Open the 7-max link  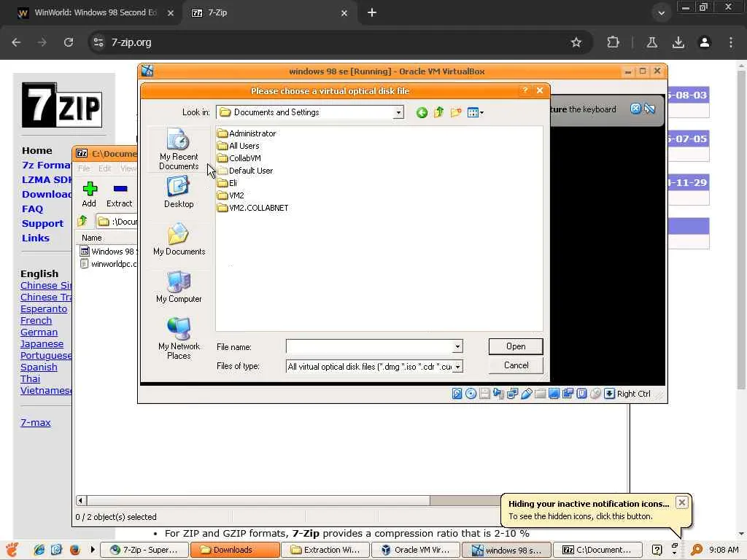pos(35,422)
